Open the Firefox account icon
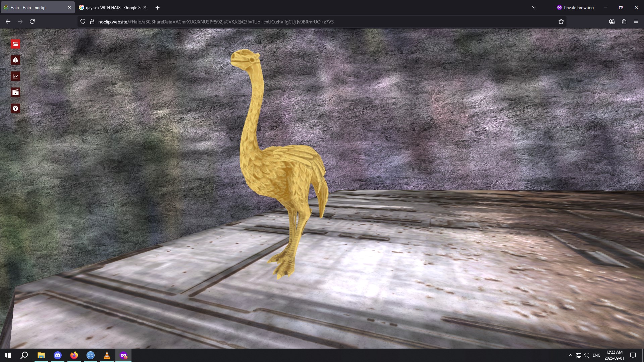The height and width of the screenshot is (362, 644). click(x=612, y=21)
